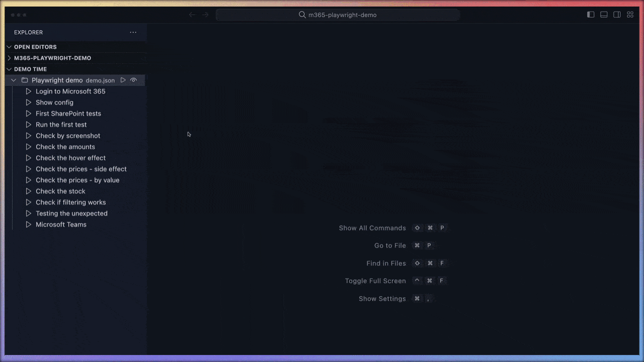Click the Toggle Full Screen shortcut hint

(375, 281)
